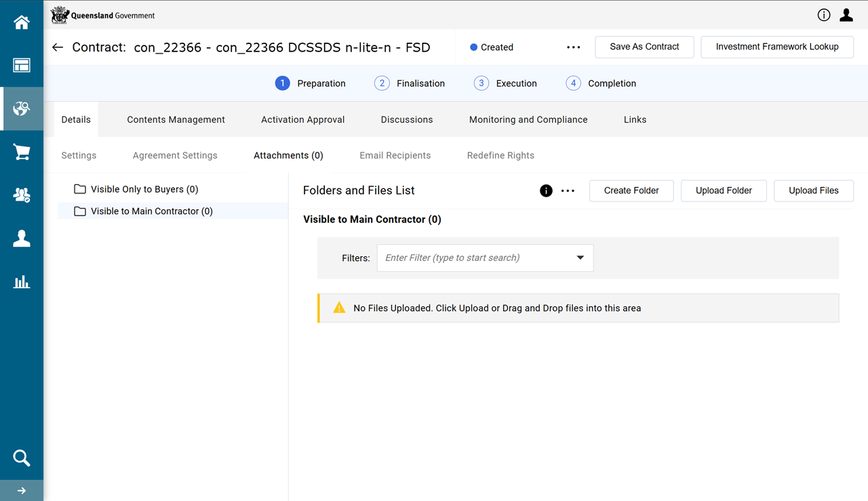Screen dimensions: 868x501
Task: Click the Enter Filter input field
Action: click(x=475, y=258)
